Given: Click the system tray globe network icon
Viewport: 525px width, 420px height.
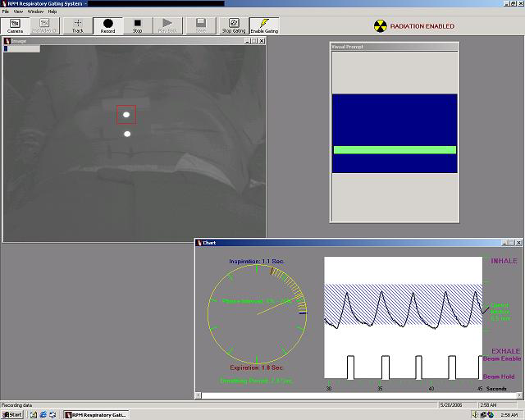Looking at the screenshot, I should tap(491, 414).
